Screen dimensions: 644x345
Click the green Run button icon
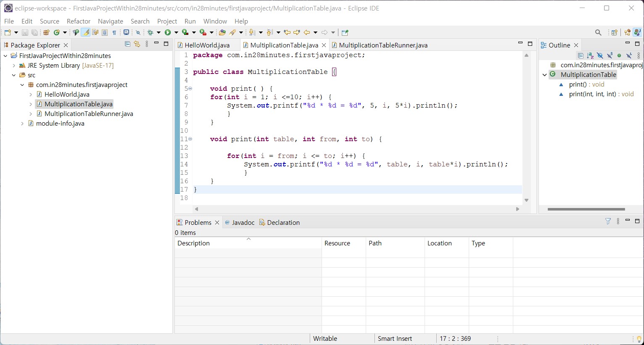(x=168, y=32)
